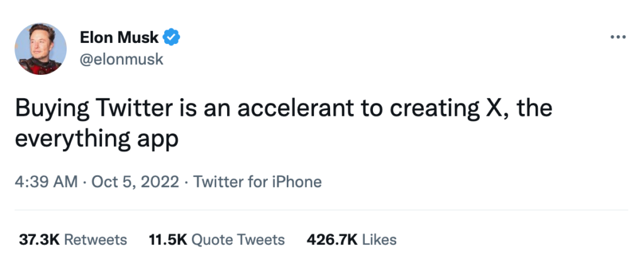644x267 pixels.
Task: Click the blue verified badge
Action: [x=172, y=38]
